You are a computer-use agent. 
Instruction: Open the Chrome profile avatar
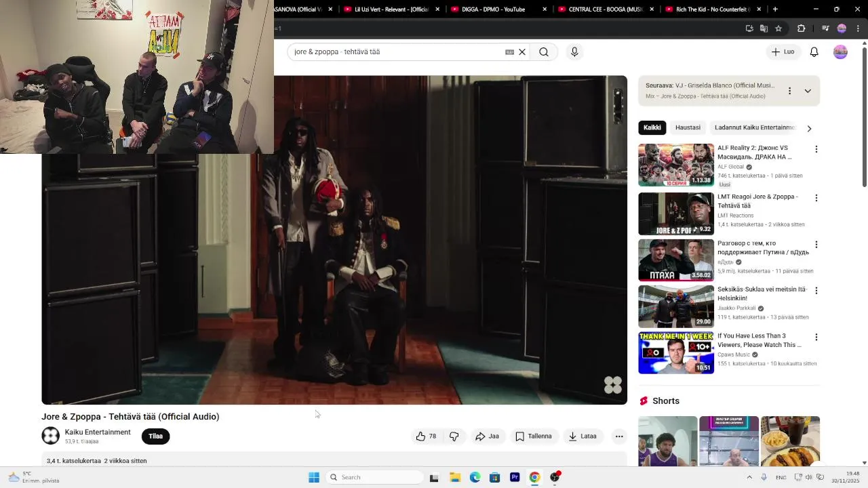[x=842, y=28]
